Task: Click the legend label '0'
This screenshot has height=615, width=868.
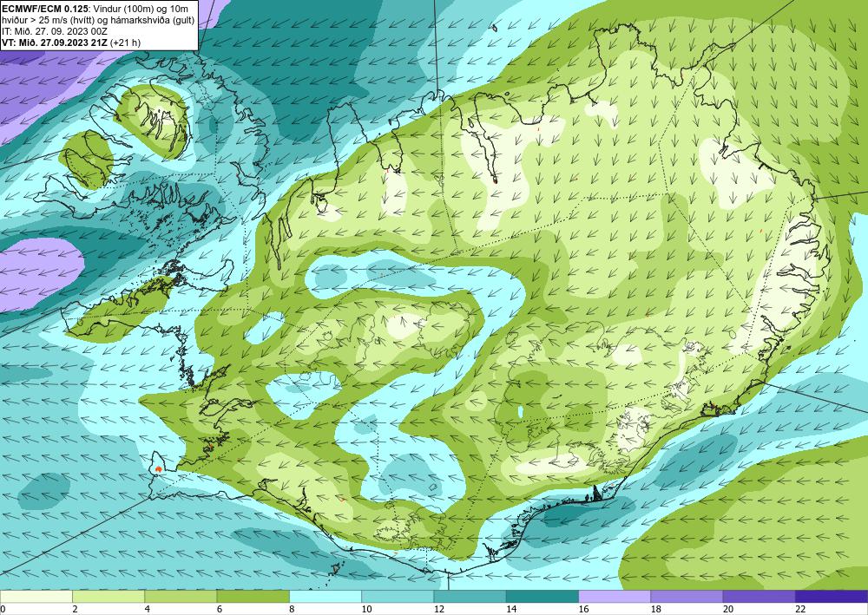Action: pyautogui.click(x=3, y=609)
